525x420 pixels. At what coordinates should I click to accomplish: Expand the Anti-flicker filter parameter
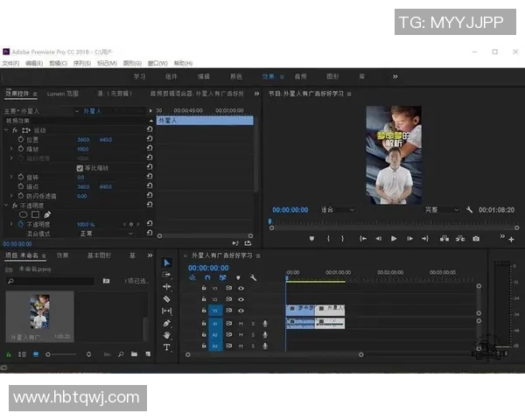(x=11, y=196)
